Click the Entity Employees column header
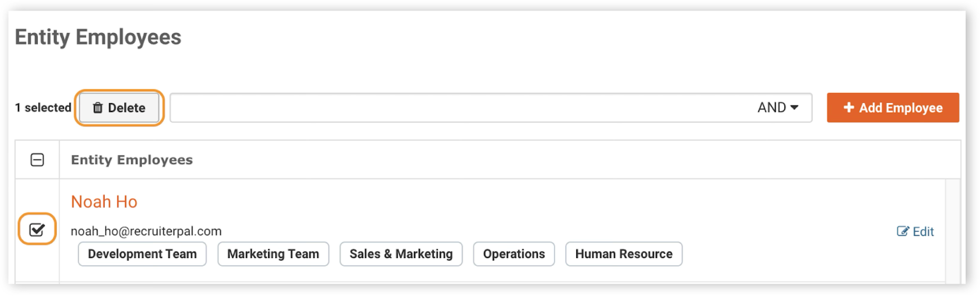This screenshot has height=296, width=980. tap(132, 160)
